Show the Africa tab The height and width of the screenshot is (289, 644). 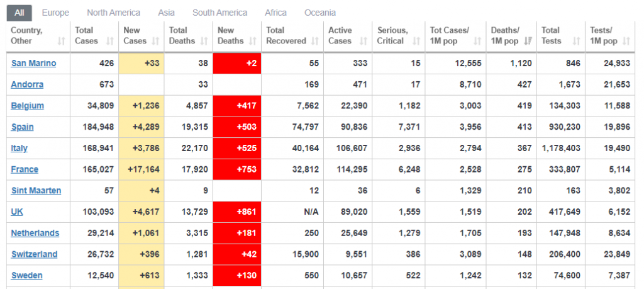(x=275, y=13)
